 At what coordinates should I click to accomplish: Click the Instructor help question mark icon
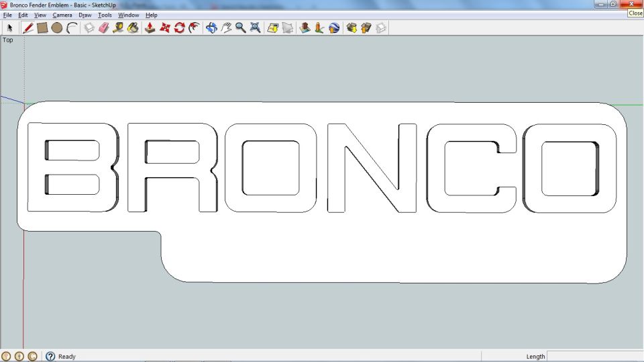click(x=50, y=356)
